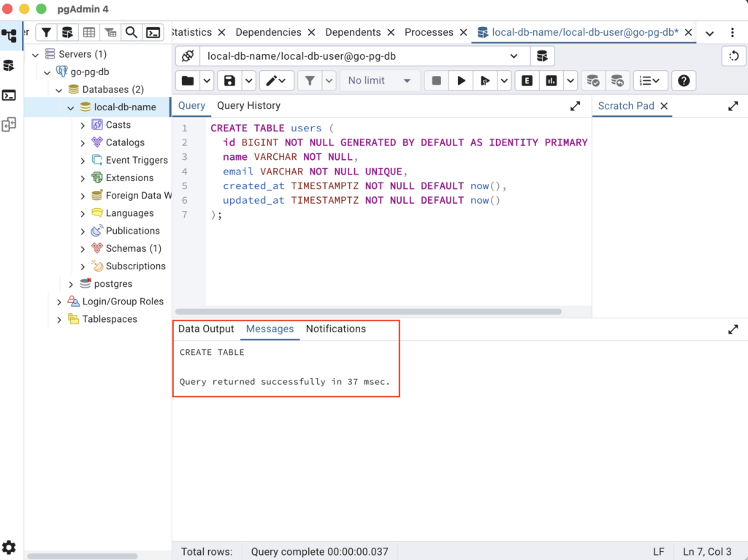Expand the postgres database node
Viewport: 748px width, 560px height.
(x=71, y=284)
